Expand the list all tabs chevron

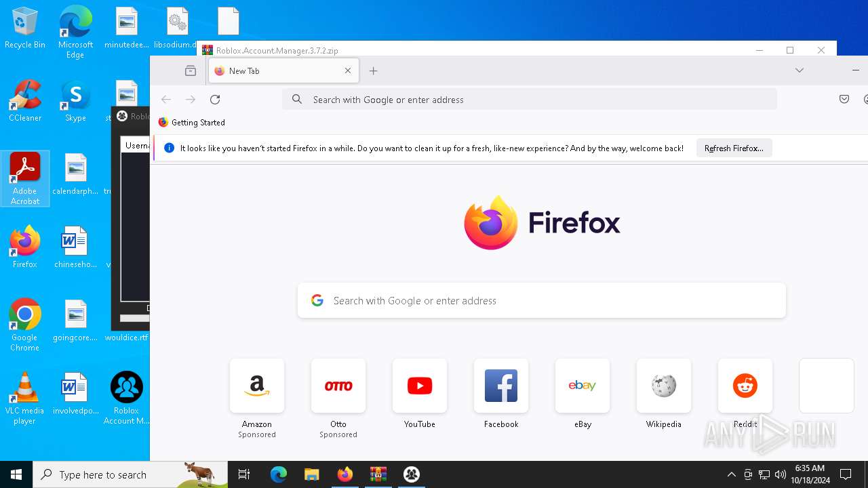(x=800, y=70)
